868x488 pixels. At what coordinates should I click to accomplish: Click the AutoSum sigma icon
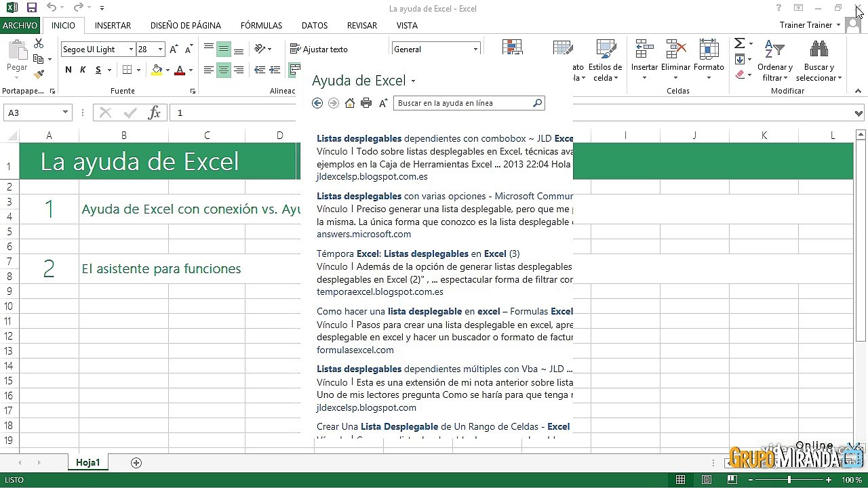point(740,43)
